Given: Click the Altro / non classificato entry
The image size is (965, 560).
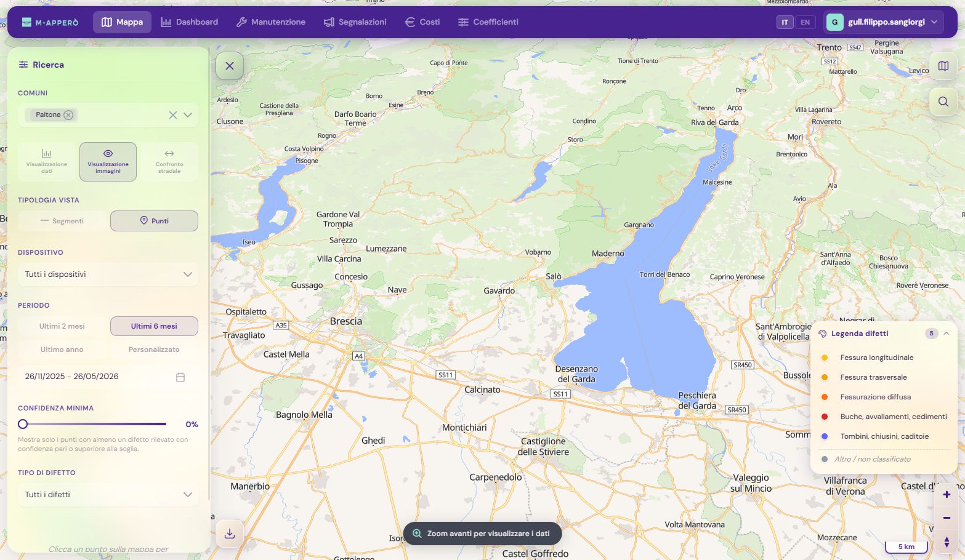Looking at the screenshot, I should pyautogui.click(x=884, y=459).
